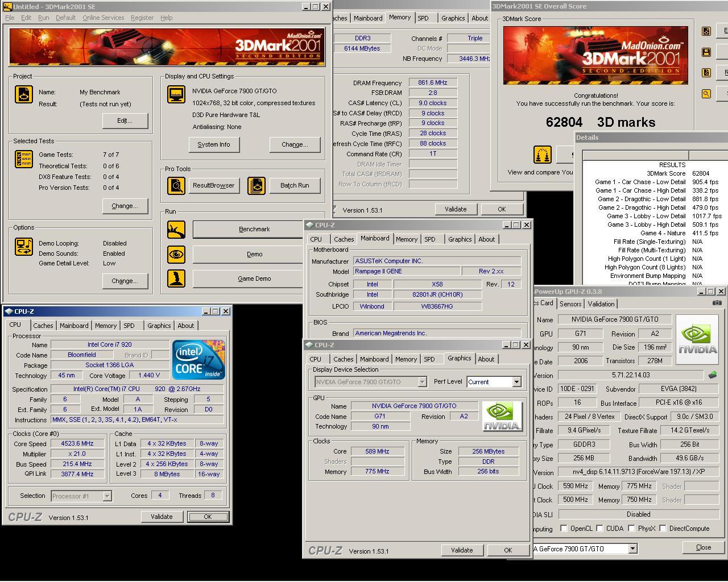Image resolution: width=728 pixels, height=582 pixels.
Task: Click the Core Speed 4523.6 MHz field
Action: click(x=77, y=444)
